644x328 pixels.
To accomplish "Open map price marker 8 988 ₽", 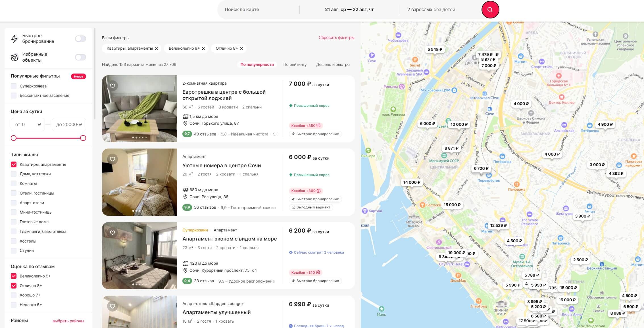I will tap(618, 313).
